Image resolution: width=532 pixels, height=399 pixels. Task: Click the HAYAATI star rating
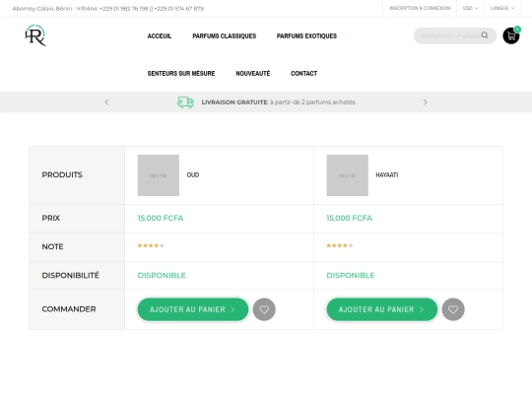pyautogui.click(x=340, y=245)
